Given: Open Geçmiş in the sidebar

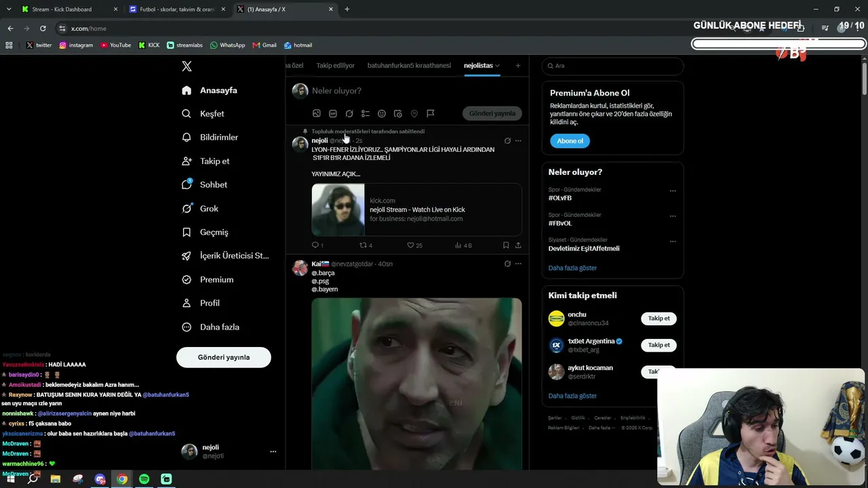Looking at the screenshot, I should click(205, 232).
